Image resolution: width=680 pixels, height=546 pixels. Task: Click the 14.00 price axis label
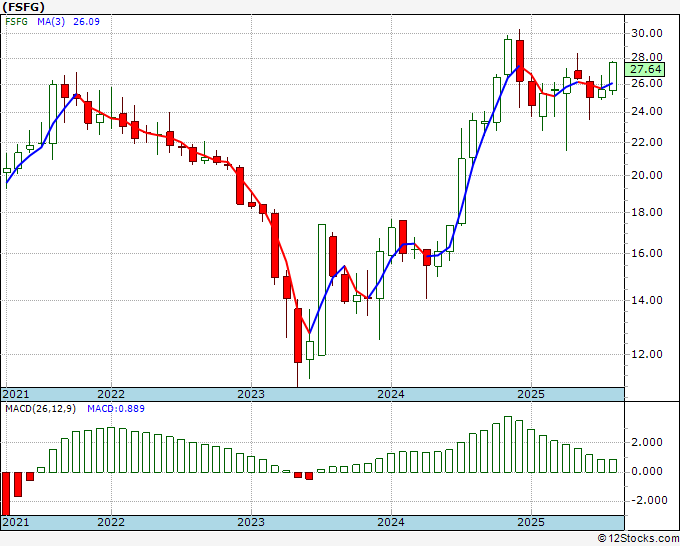(x=647, y=300)
